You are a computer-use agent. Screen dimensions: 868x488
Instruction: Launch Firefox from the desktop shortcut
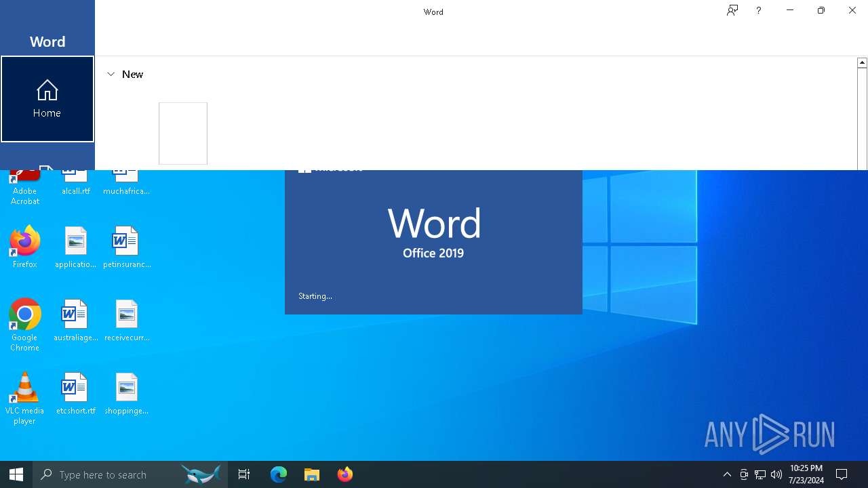(25, 247)
